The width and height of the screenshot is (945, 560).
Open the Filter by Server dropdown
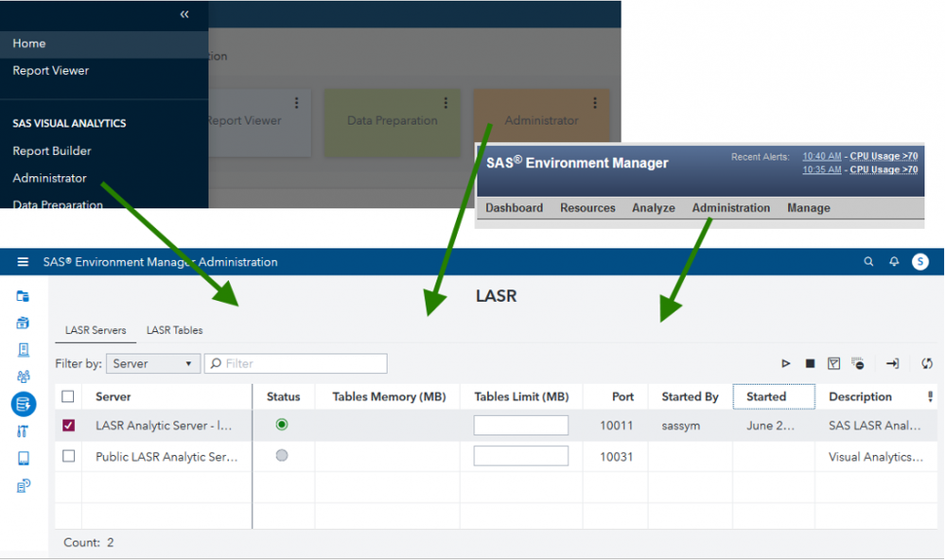coord(153,363)
